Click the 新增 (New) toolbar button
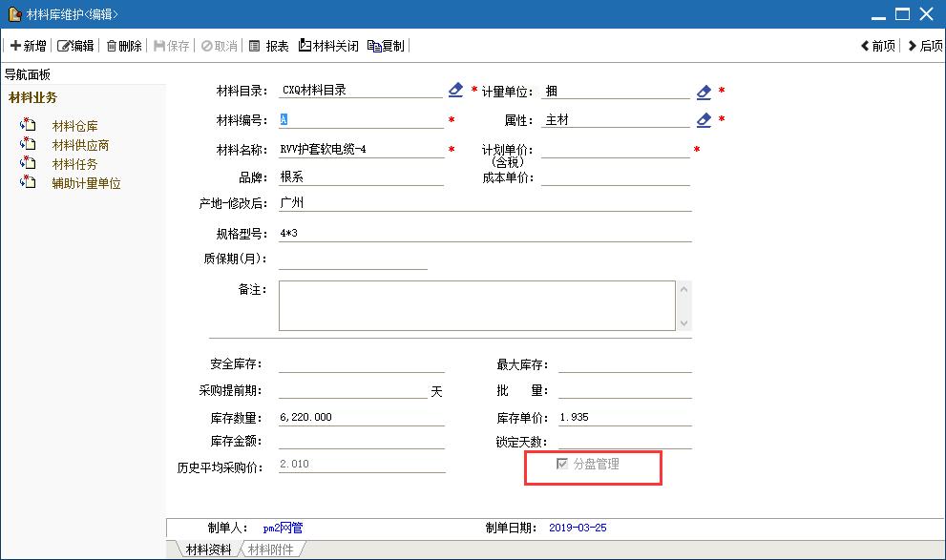 click(28, 46)
